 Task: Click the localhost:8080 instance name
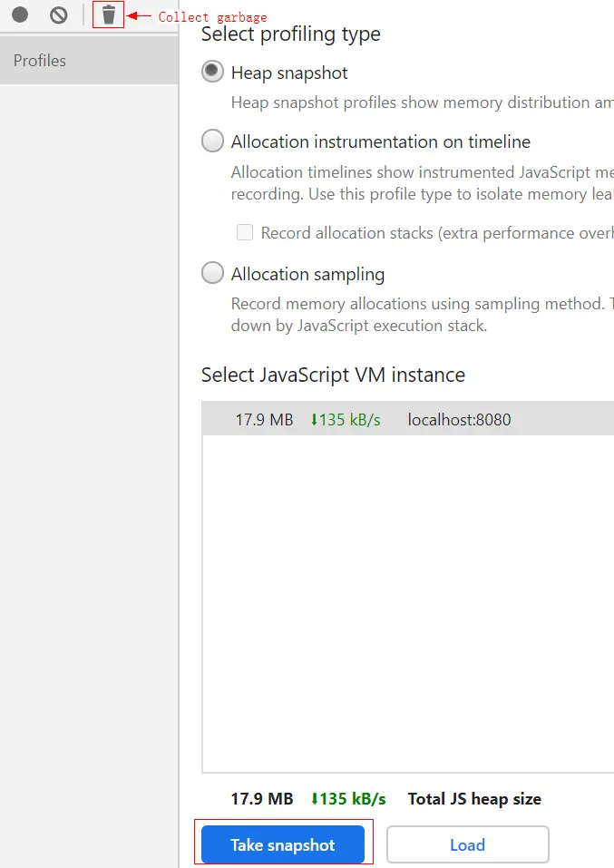459,420
